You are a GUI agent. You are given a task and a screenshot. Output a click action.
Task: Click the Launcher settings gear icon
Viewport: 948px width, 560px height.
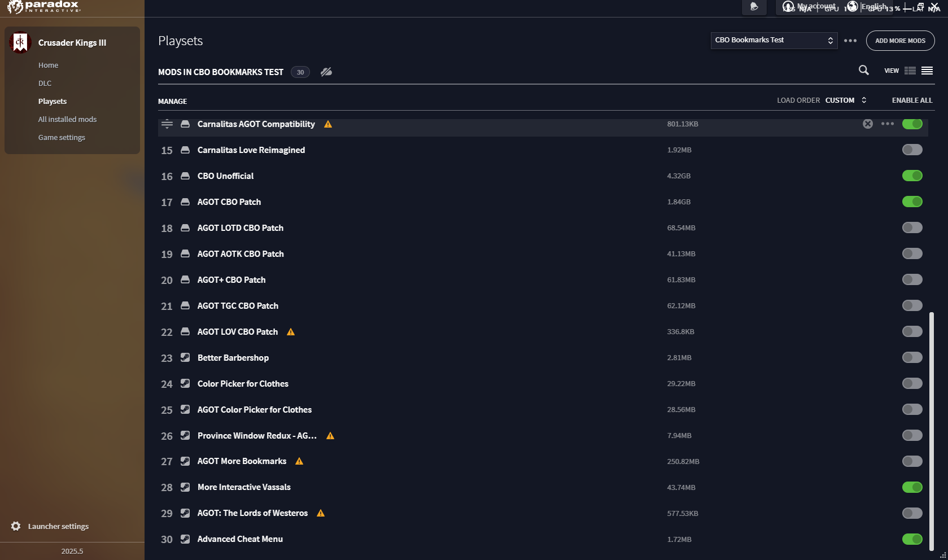point(16,526)
